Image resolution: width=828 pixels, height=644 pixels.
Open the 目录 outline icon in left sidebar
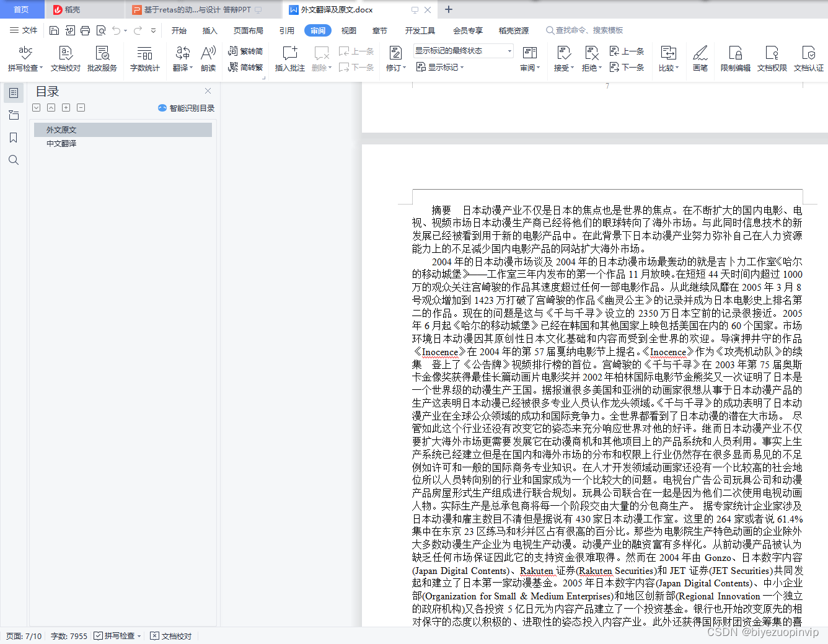(14, 93)
